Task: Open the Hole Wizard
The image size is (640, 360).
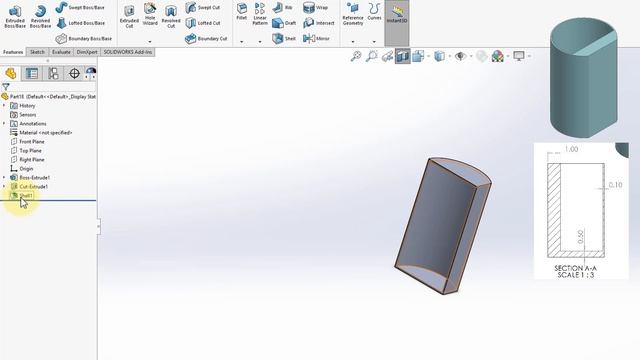Action: coord(150,15)
